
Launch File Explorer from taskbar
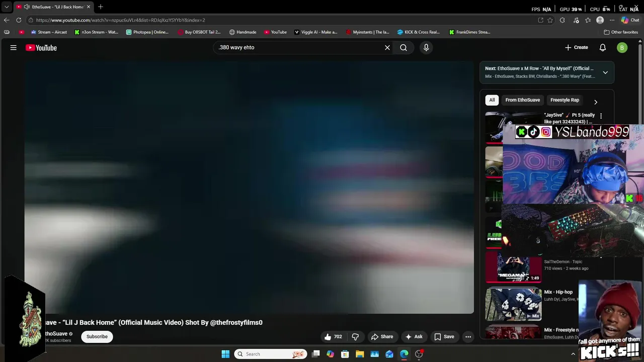coord(360,354)
